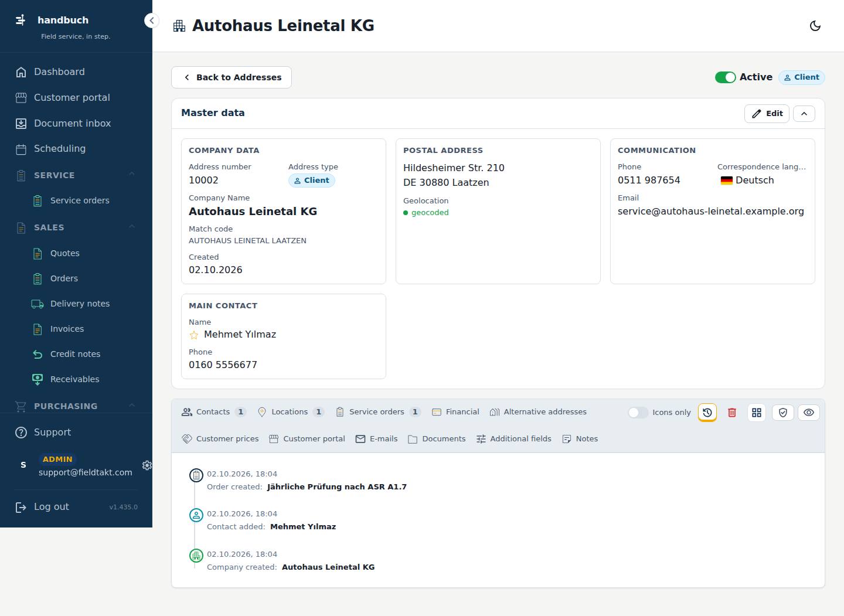Click the building icon beside page title
Viewport: 844px width, 616px height.
click(179, 26)
